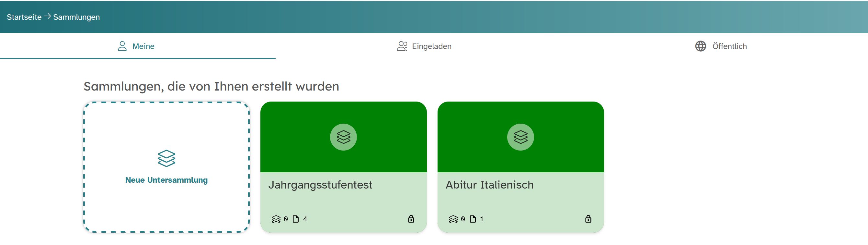The width and height of the screenshot is (868, 245).
Task: Click the document count icon on Abitur Italienisch
Action: pyautogui.click(x=473, y=219)
